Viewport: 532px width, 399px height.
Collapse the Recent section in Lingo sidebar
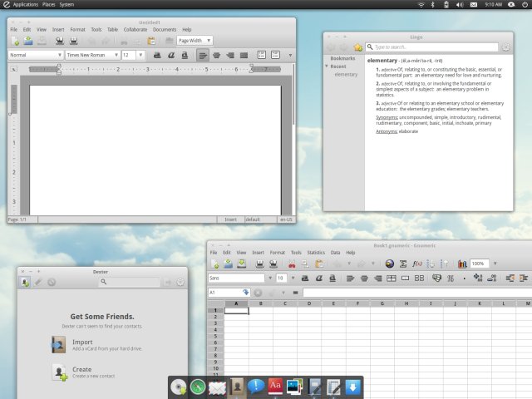(327, 66)
